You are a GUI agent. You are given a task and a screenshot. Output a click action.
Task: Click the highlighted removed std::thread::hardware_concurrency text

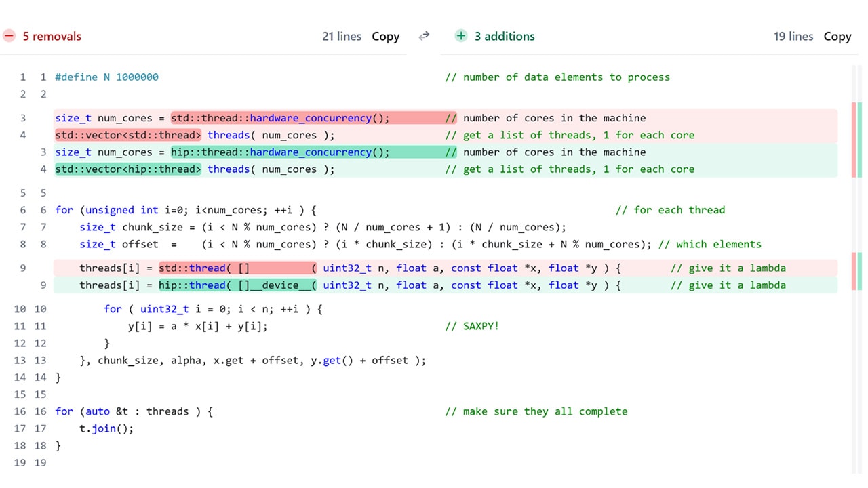280,118
